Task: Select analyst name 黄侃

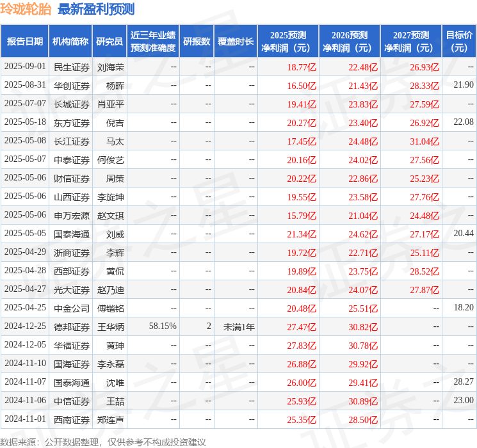Action: click(x=115, y=271)
